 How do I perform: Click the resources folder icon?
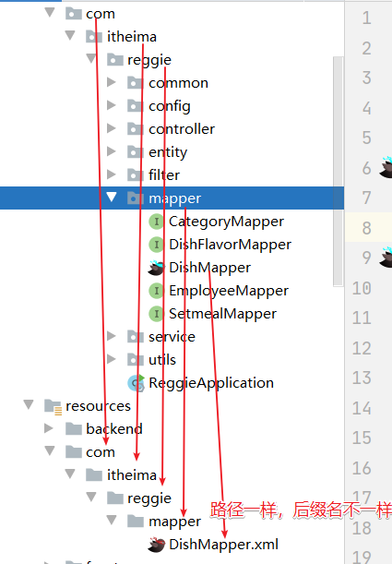coord(53,406)
